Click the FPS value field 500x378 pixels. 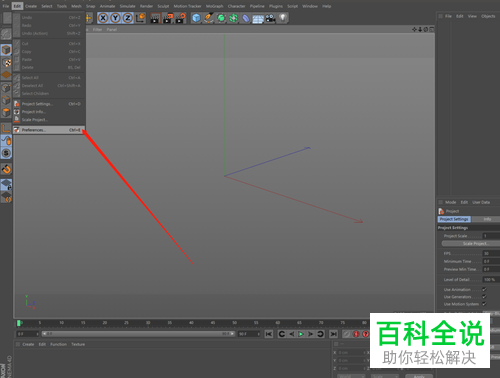[491, 254]
